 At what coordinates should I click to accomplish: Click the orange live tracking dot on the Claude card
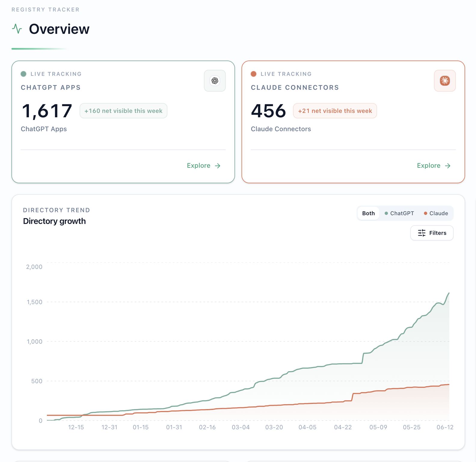(x=253, y=74)
